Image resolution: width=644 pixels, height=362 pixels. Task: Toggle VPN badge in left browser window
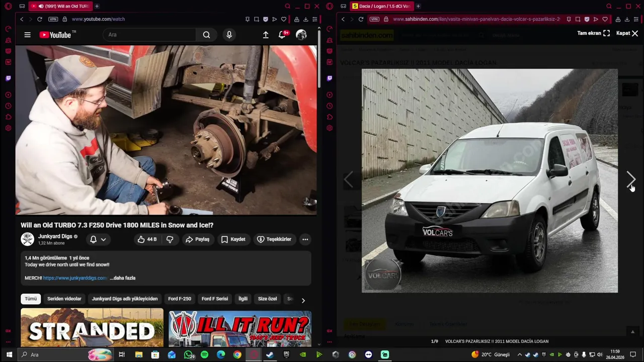53,19
